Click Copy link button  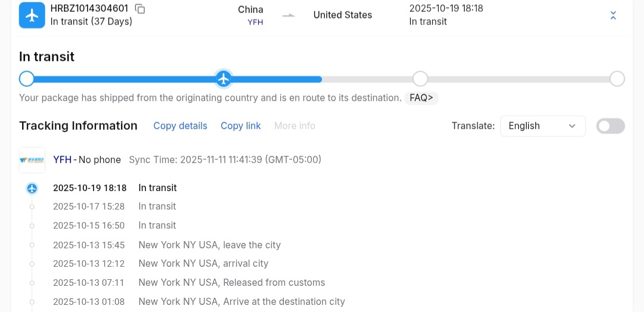[240, 126]
